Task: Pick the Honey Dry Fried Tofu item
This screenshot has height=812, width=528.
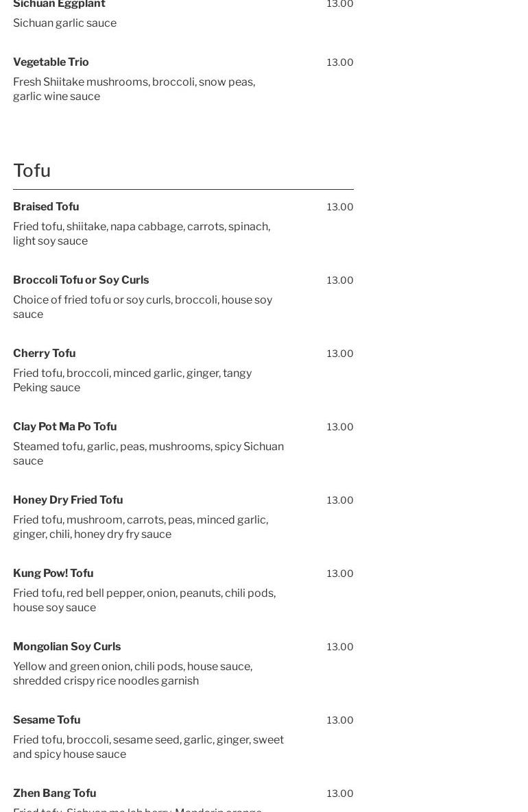Action: click(68, 500)
